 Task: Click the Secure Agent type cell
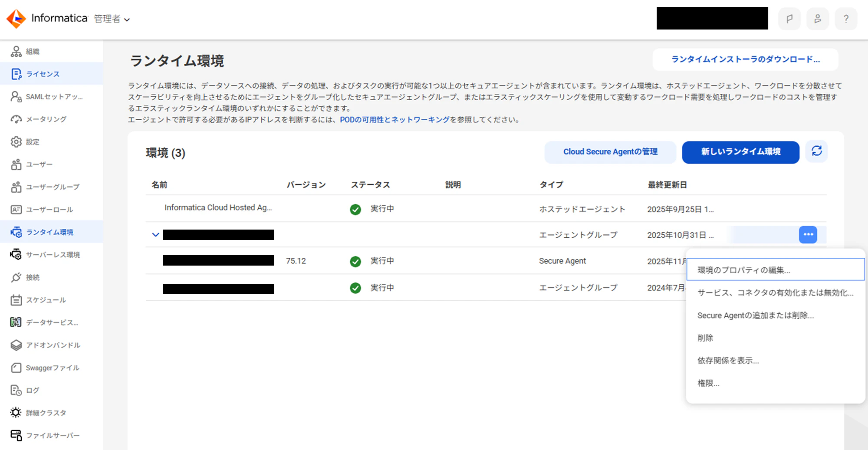coord(562,261)
